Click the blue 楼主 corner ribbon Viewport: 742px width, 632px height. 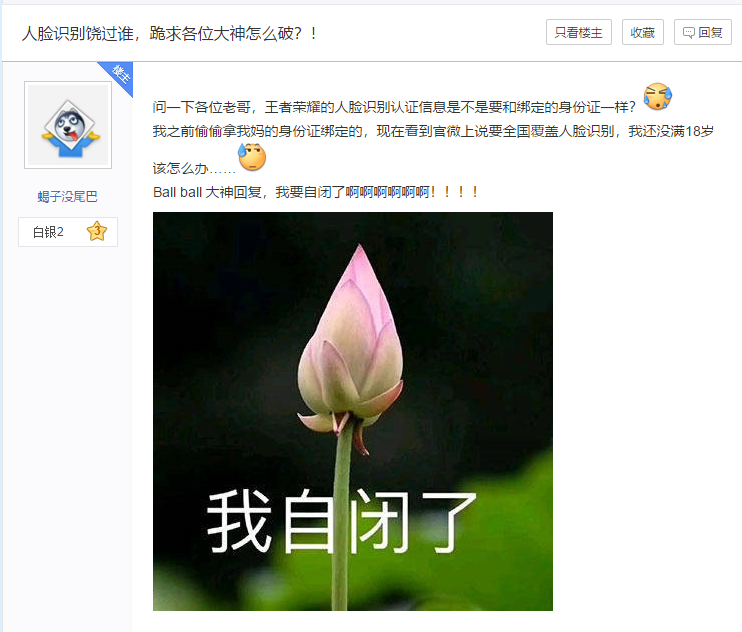pos(118,76)
